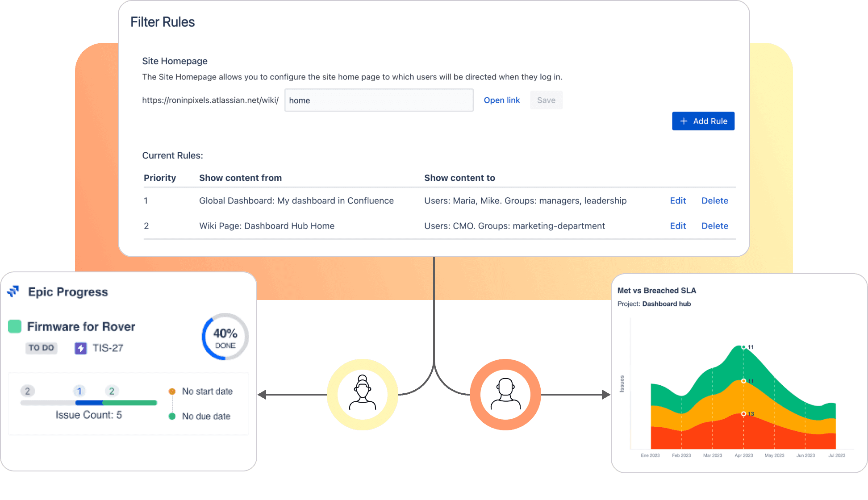Click the Firmware for Rover epic title
The height and width of the screenshot is (500, 868).
(81, 326)
